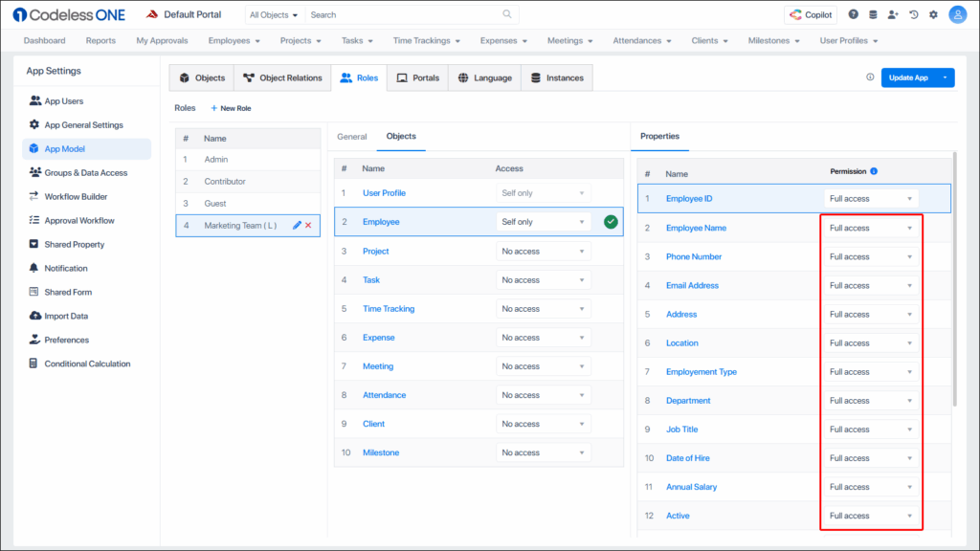Click the Codeless ONE logo
The width and height of the screenshot is (980, 551).
69,14
